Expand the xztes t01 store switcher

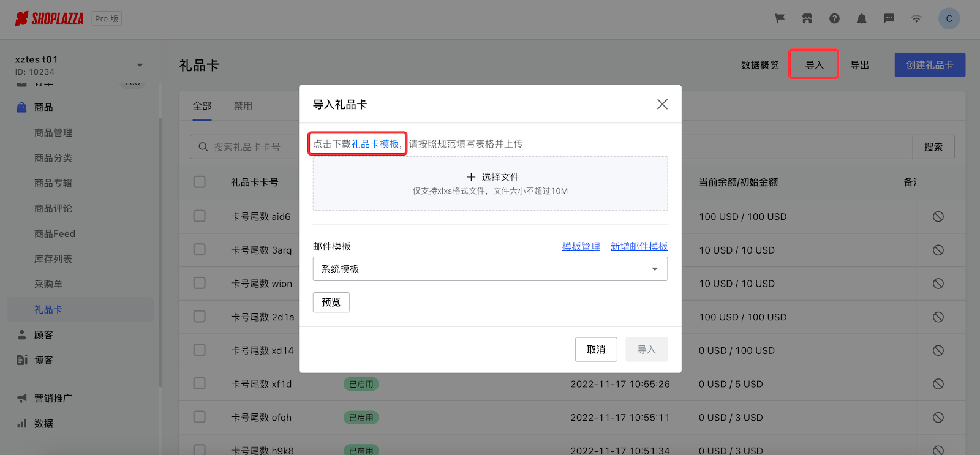click(x=140, y=65)
